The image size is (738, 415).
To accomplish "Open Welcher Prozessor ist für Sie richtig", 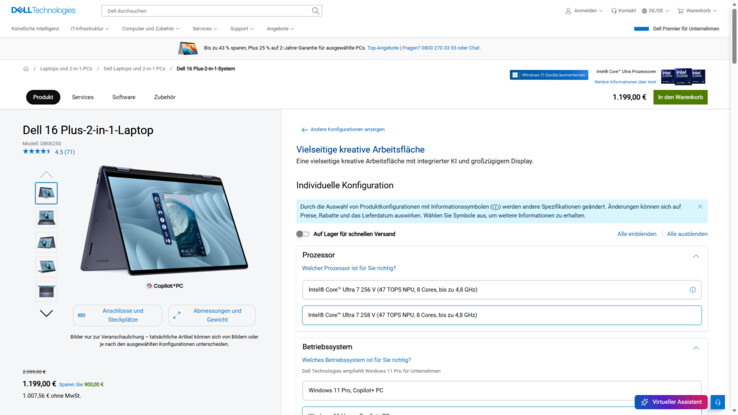I will click(x=349, y=268).
